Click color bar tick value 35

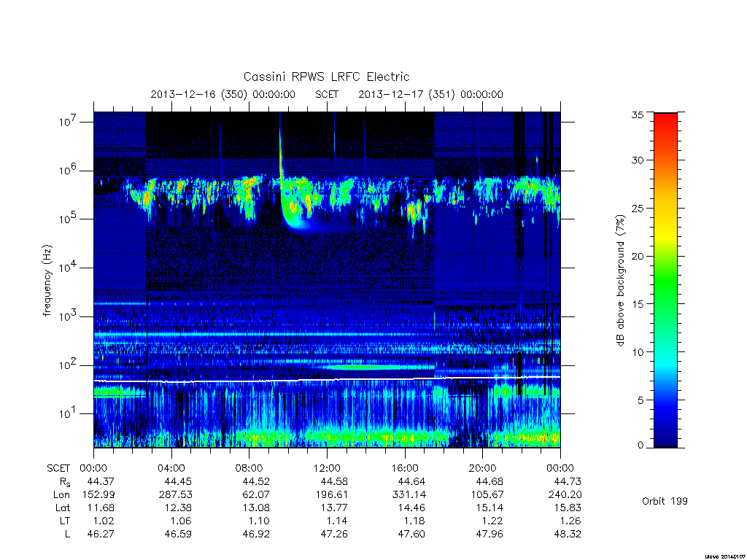coord(638,114)
